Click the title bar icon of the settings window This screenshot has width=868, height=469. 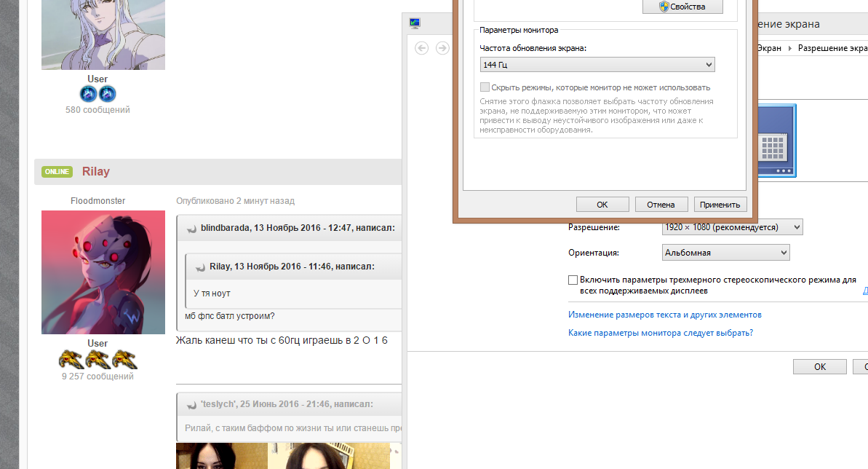(414, 23)
